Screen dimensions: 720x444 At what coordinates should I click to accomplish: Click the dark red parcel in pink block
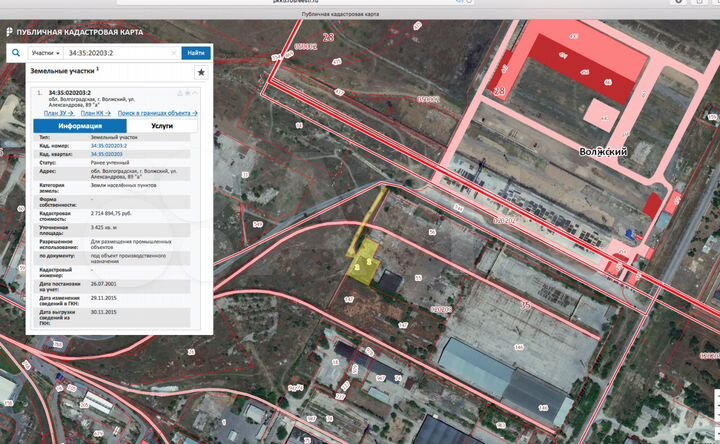582,69
